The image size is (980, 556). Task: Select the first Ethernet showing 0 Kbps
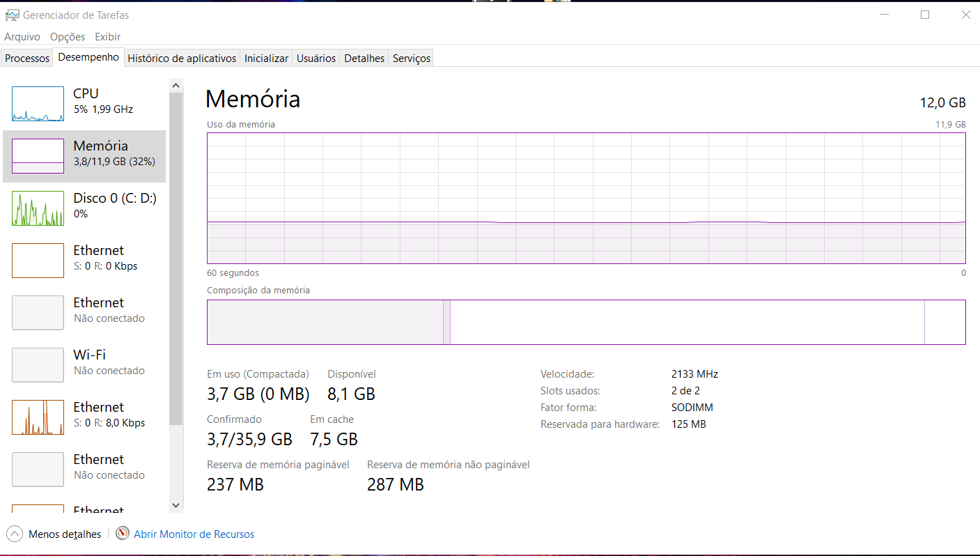point(84,261)
